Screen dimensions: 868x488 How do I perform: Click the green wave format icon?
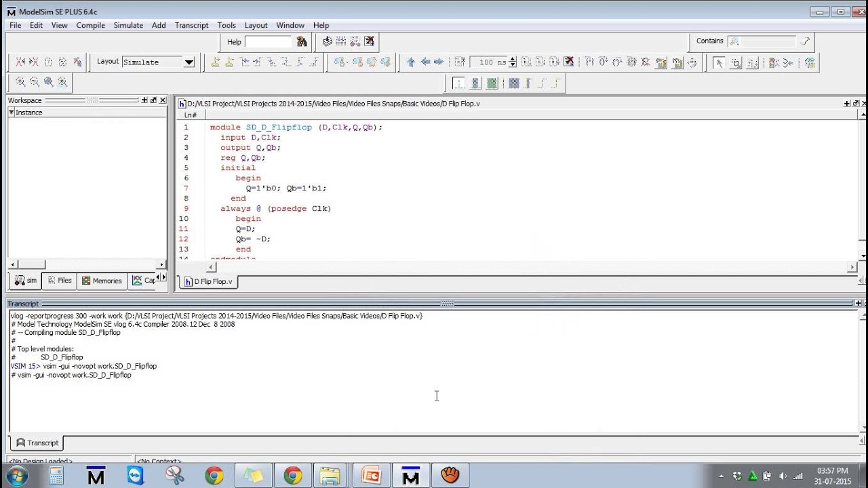tap(492, 83)
